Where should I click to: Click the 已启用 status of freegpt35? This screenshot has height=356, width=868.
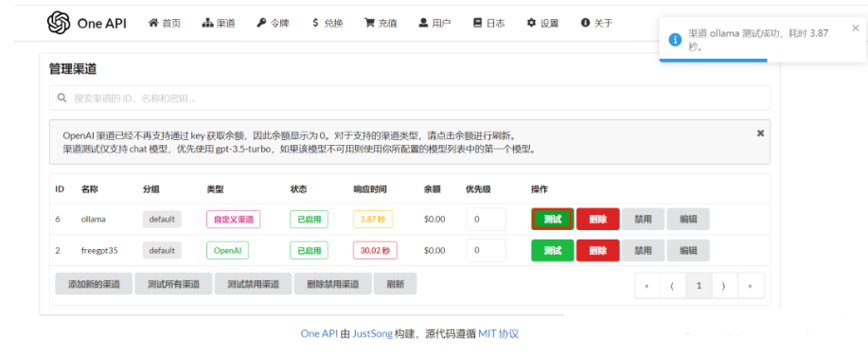(309, 250)
